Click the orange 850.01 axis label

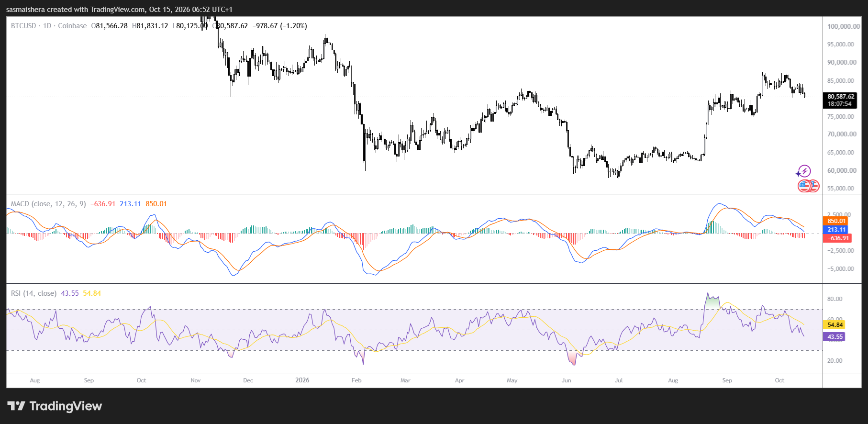[836, 221]
